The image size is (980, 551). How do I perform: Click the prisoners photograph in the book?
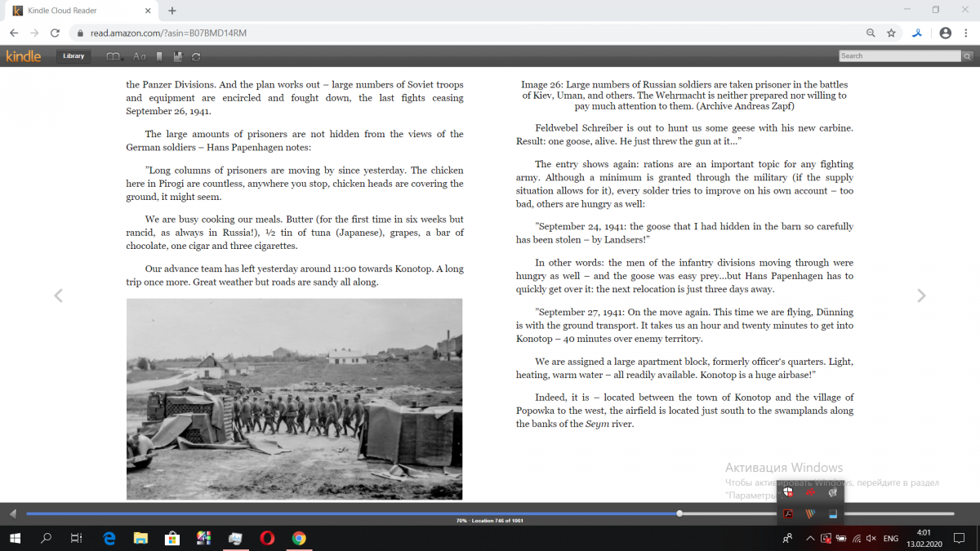click(x=295, y=398)
